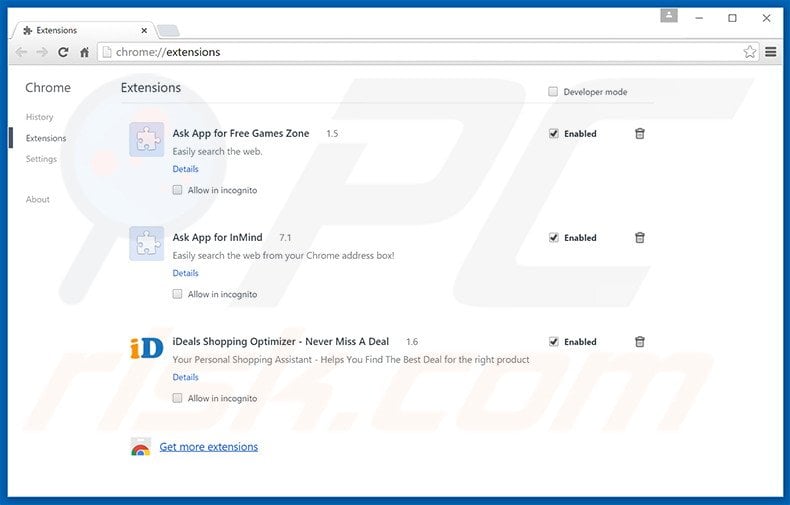This screenshot has height=505, width=790.
Task: Bookmark this page with the star
Action: click(x=749, y=52)
